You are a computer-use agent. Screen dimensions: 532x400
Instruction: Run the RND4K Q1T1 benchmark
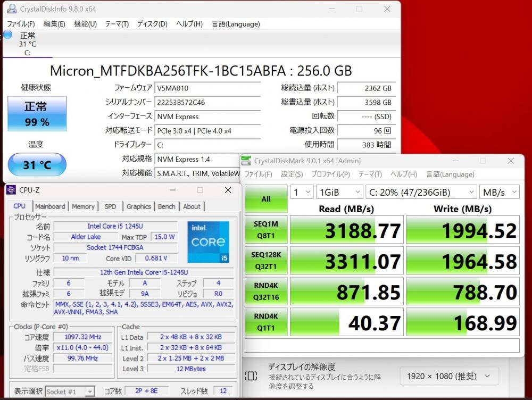click(x=266, y=322)
